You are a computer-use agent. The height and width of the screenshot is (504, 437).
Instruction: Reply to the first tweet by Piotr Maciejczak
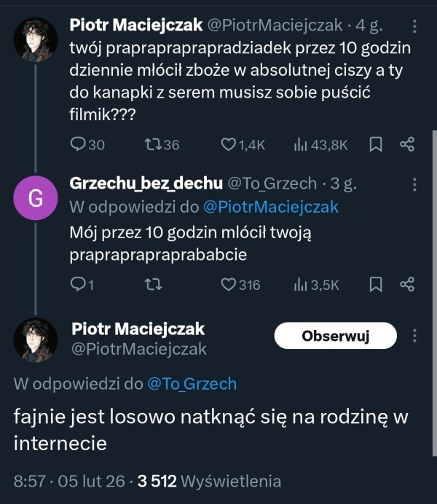tap(79, 145)
